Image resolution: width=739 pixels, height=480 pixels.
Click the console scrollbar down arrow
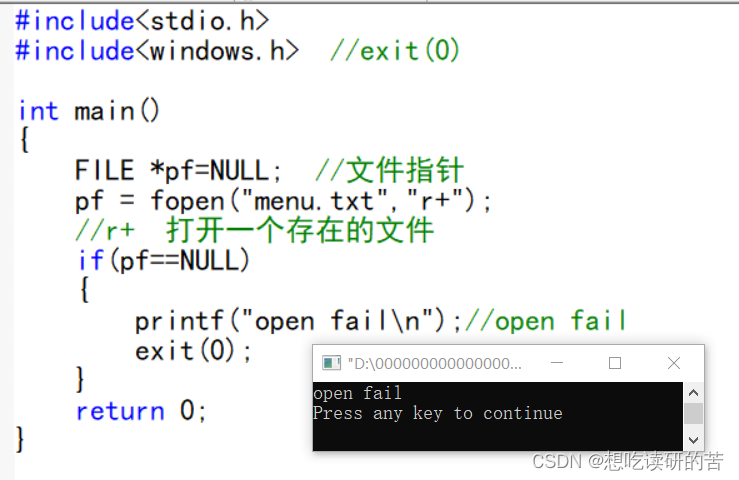click(x=693, y=440)
